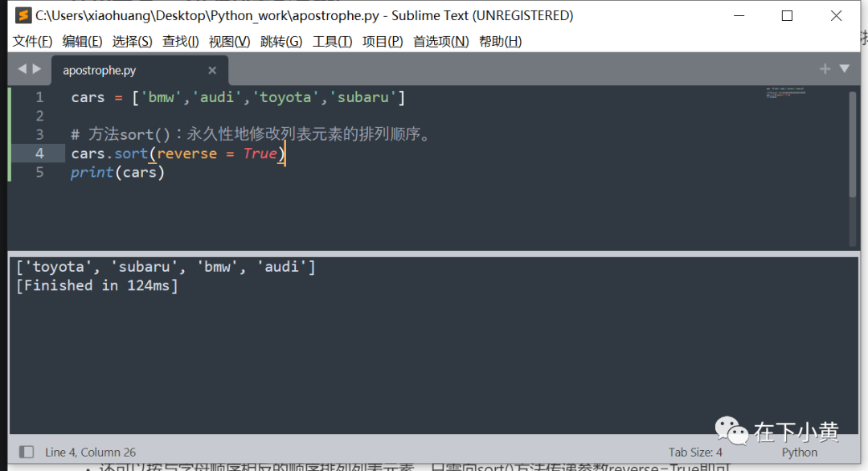Open the 查找(I) menu
The height and width of the screenshot is (471, 868).
tap(181, 42)
